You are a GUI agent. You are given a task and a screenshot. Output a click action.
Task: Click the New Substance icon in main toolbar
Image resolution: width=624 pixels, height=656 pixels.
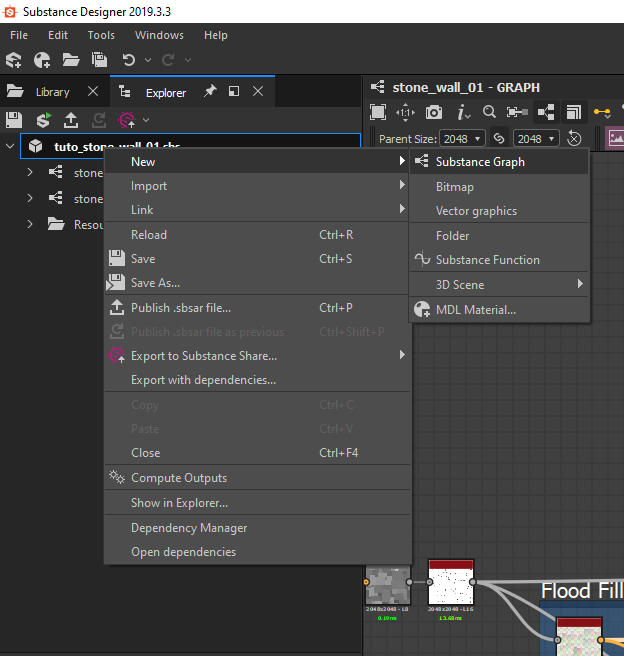pyautogui.click(x=14, y=60)
